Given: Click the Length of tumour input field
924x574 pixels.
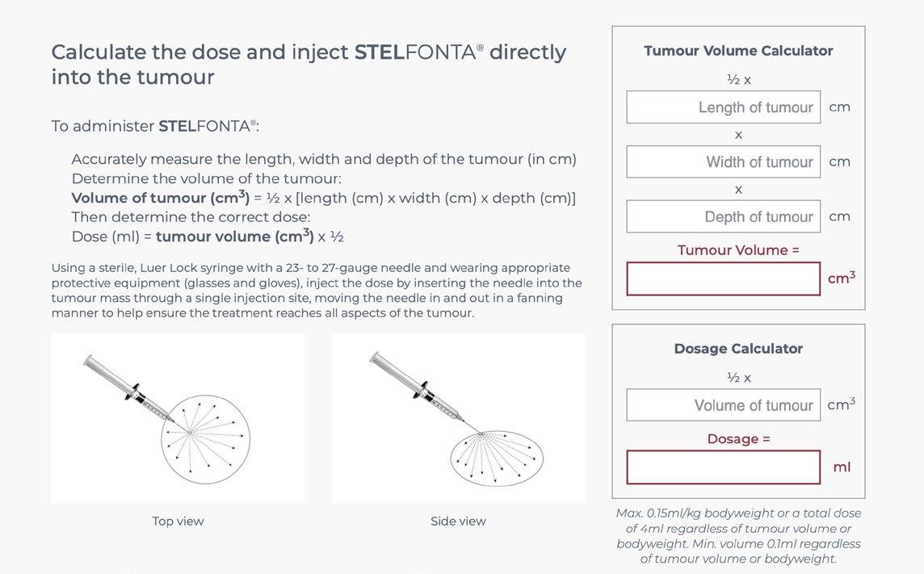Looking at the screenshot, I should (723, 107).
